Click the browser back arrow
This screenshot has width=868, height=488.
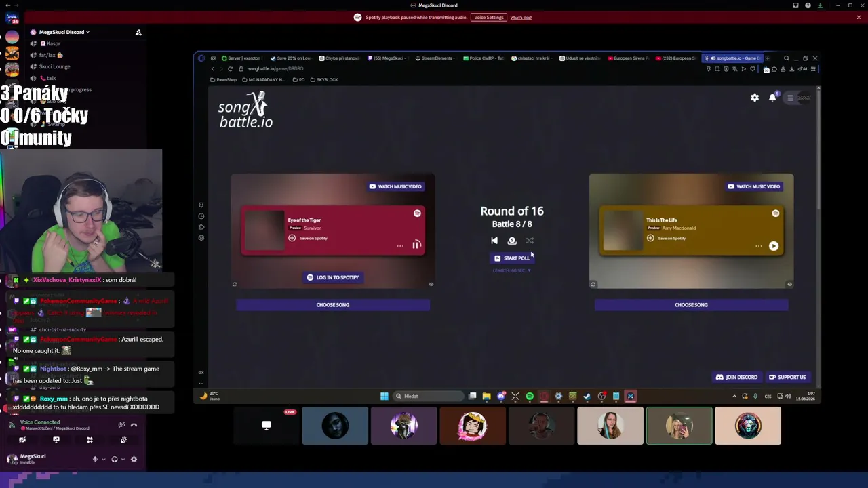pos(212,69)
